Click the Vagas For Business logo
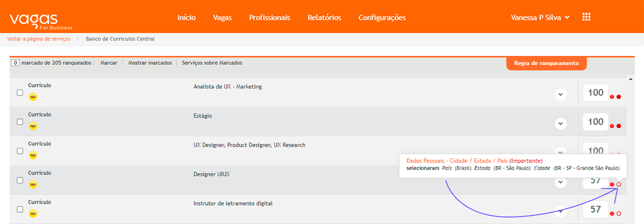This screenshot has height=224, width=644. point(40,21)
